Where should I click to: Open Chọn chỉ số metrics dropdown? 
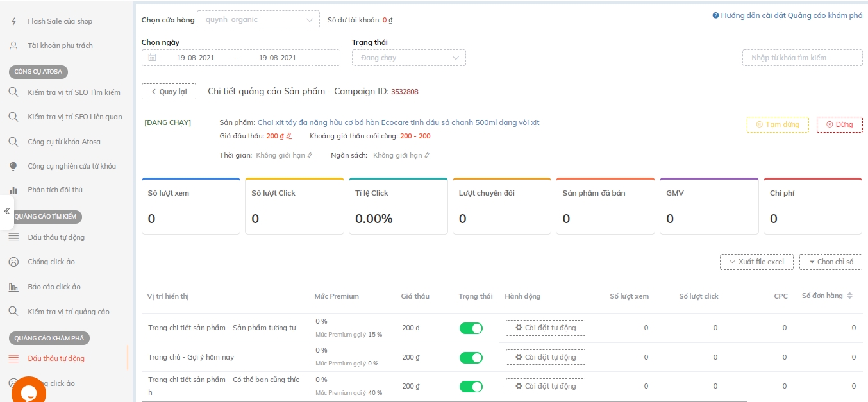830,262
